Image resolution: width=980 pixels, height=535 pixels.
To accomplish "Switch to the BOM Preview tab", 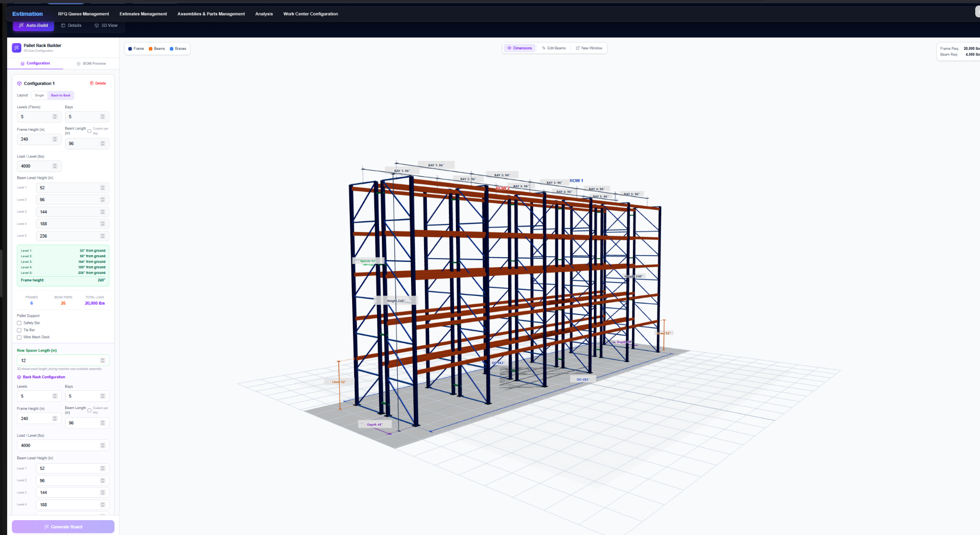I will pos(91,63).
